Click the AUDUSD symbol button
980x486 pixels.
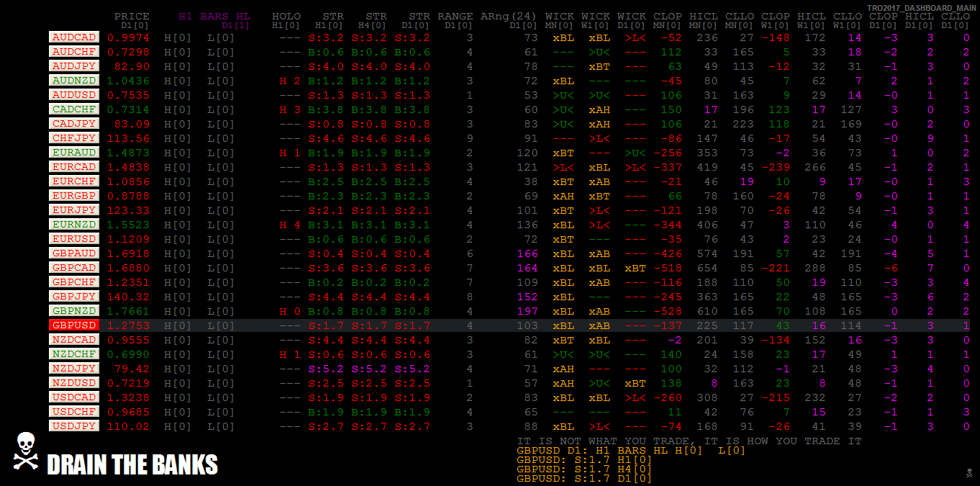[x=74, y=94]
